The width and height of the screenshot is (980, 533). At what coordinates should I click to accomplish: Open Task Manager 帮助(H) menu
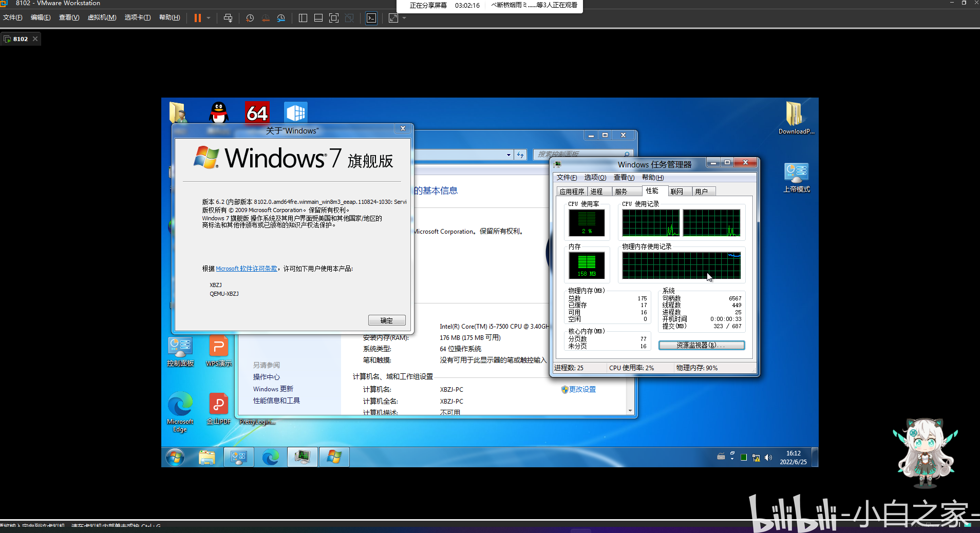click(x=653, y=178)
